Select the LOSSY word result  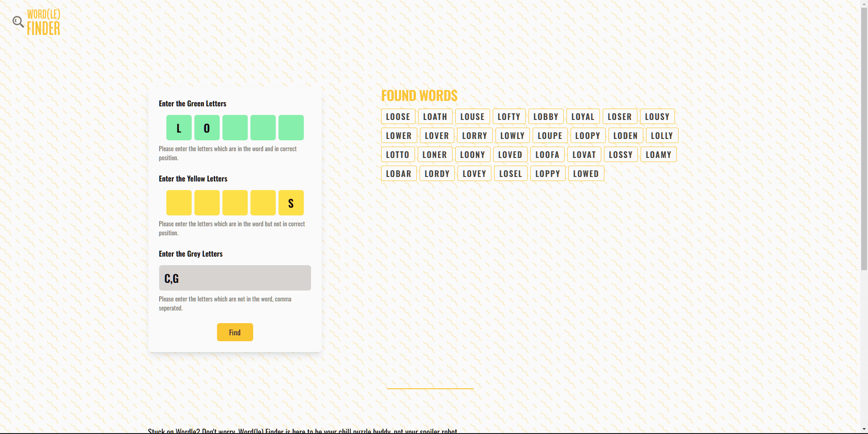621,155
